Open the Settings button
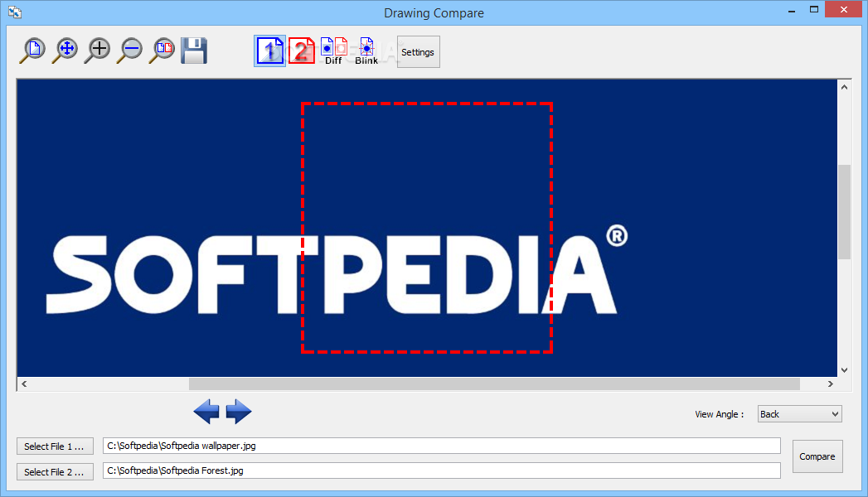This screenshot has height=497, width=868. 418,52
